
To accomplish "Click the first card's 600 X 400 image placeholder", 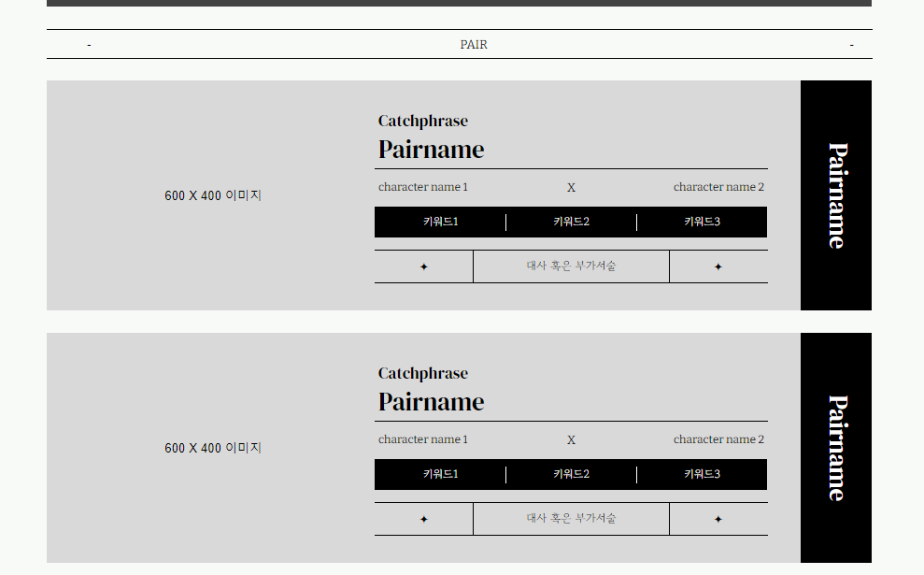I will pos(213,195).
